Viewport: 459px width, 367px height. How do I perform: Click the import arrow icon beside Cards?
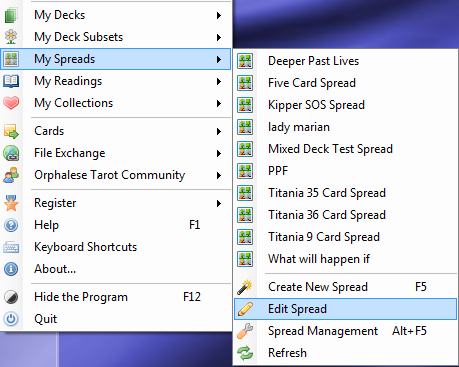[11, 131]
